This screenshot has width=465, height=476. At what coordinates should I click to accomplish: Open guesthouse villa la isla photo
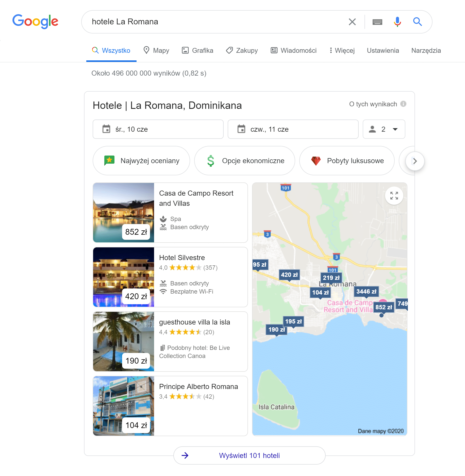pyautogui.click(x=124, y=342)
